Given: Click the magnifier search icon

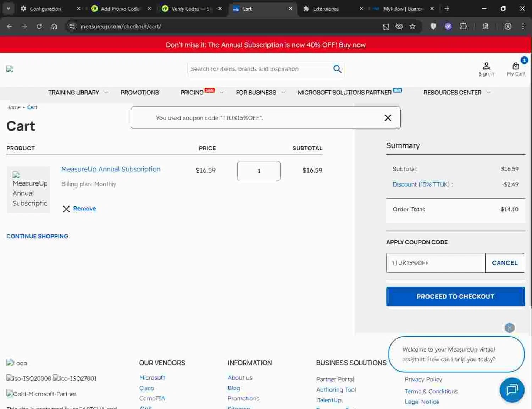Looking at the screenshot, I should coord(337,69).
